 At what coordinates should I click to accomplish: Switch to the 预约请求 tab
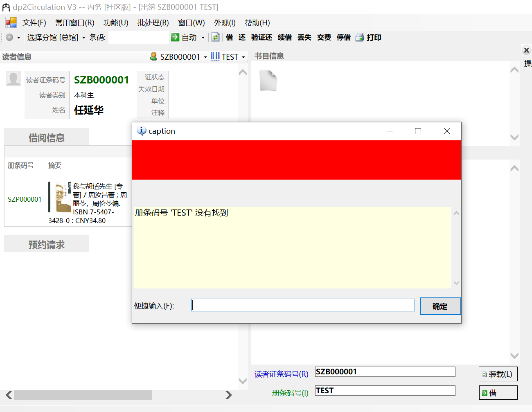coord(46,243)
